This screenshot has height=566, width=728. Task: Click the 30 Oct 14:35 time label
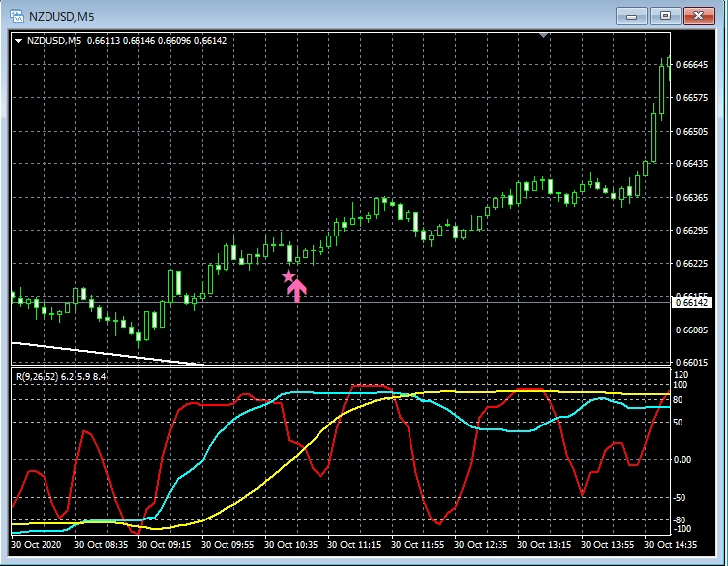click(675, 544)
